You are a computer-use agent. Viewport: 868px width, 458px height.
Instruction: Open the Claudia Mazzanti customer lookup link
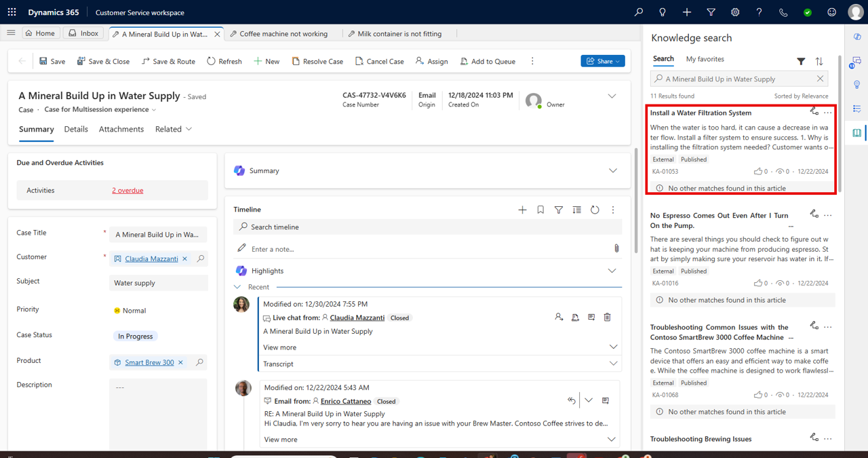coord(151,259)
